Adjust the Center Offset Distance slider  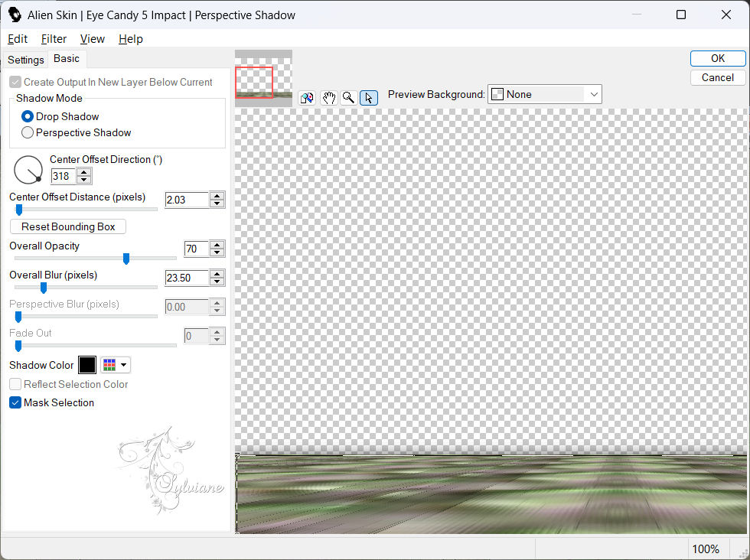tap(19, 210)
